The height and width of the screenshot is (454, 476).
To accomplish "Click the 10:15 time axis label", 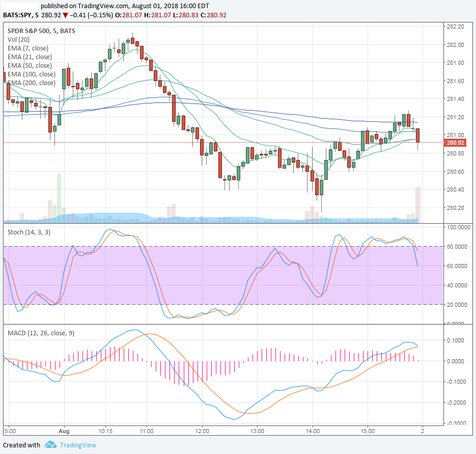I will pyautogui.click(x=106, y=431).
